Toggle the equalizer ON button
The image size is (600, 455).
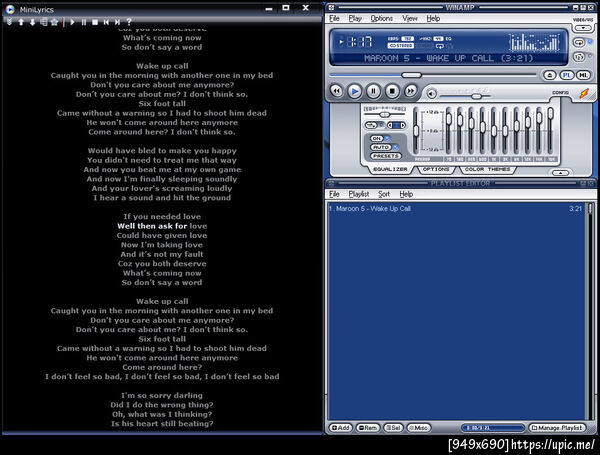point(377,138)
